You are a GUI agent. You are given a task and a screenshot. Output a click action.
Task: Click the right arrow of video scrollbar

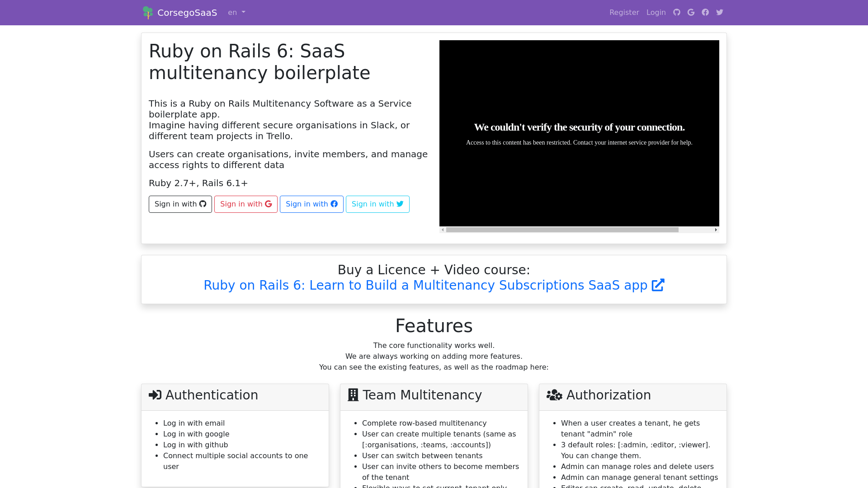click(x=716, y=230)
